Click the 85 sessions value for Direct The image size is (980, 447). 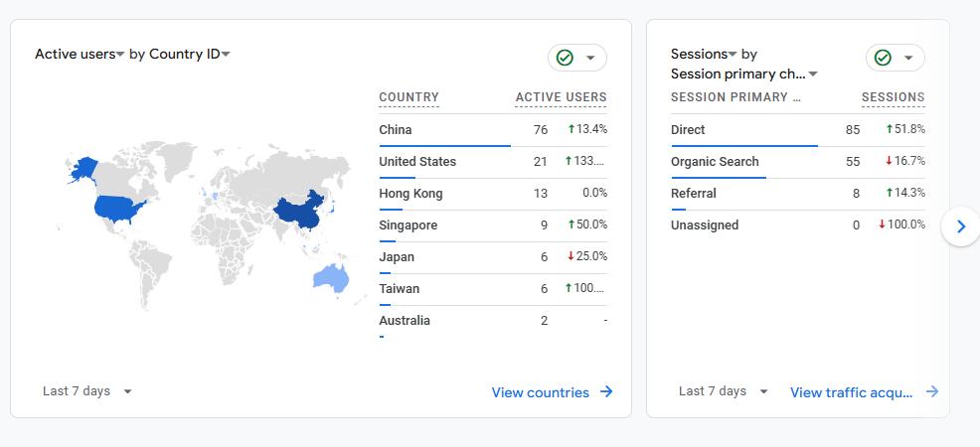[853, 130]
